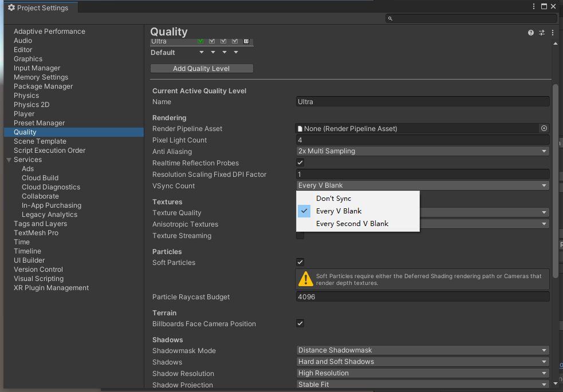Open the Anisotropic Textures dropdown arrow
The height and width of the screenshot is (392, 563).
(x=544, y=224)
